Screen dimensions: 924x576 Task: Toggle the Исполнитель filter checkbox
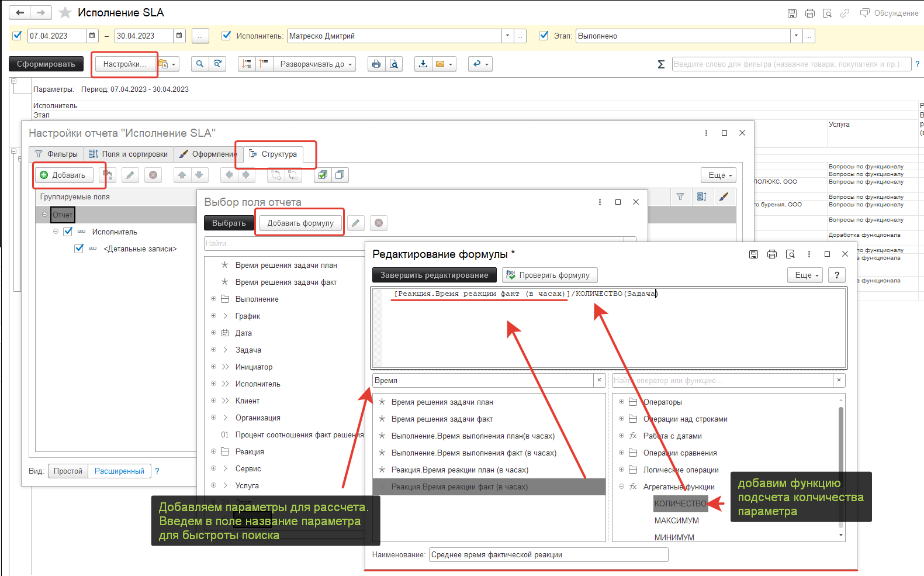[x=226, y=36]
